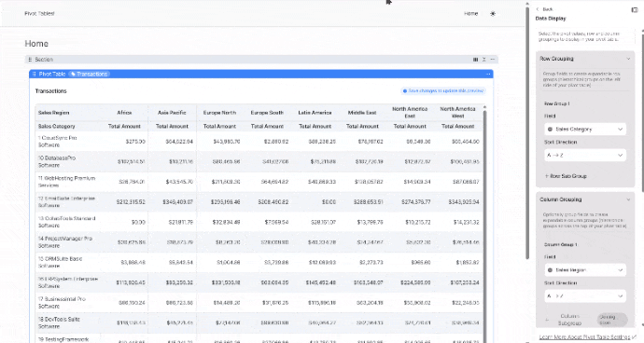Toggle the theme sun icon
This screenshot has width=644, height=343.
coord(493,14)
